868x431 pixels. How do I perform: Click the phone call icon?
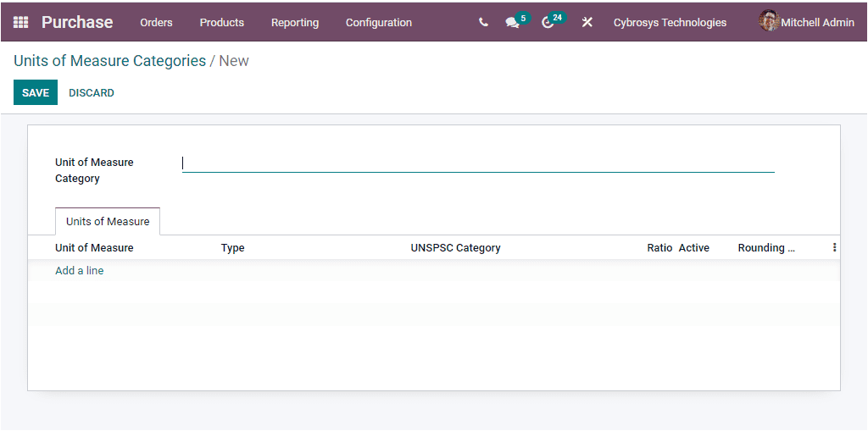(483, 23)
